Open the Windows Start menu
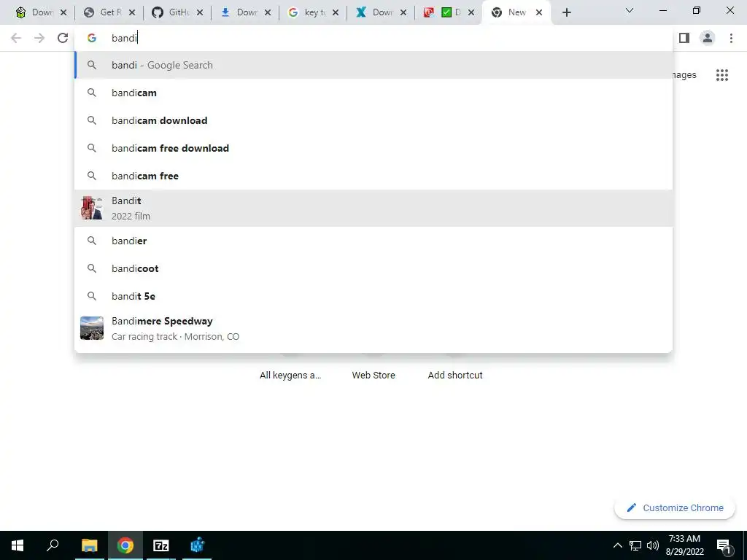The width and height of the screenshot is (747, 560). [18, 545]
